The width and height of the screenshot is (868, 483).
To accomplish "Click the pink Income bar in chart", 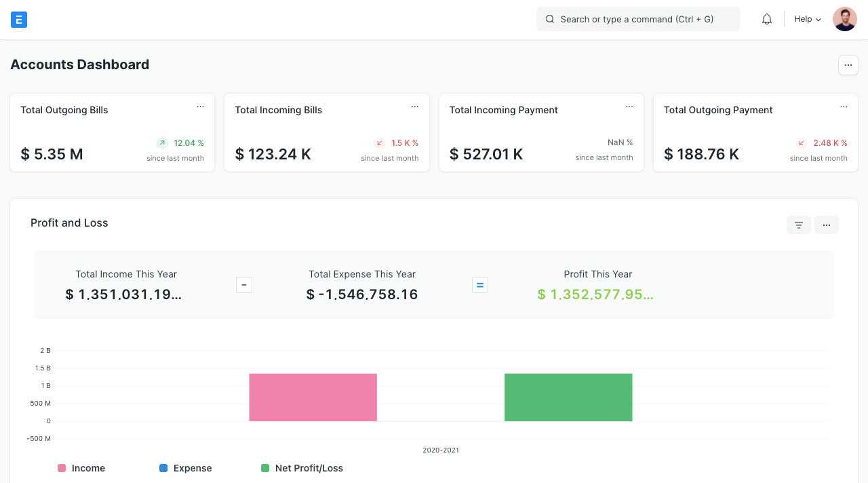I will tap(313, 398).
